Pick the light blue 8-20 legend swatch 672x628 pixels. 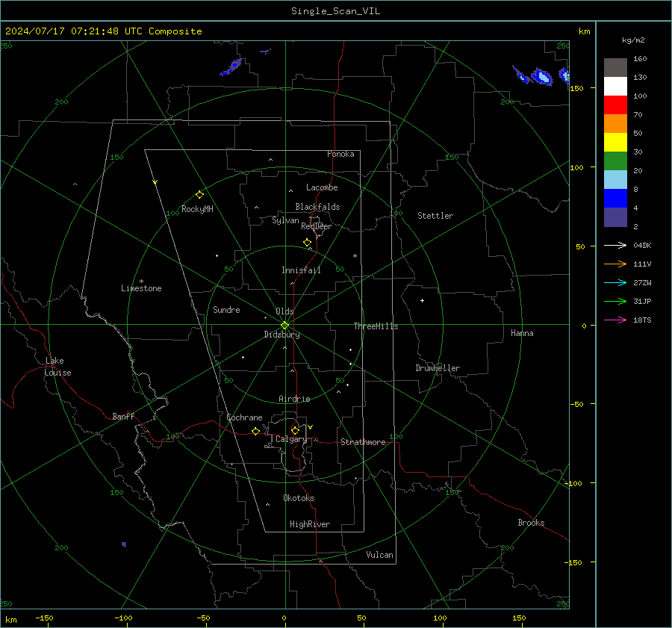(615, 180)
